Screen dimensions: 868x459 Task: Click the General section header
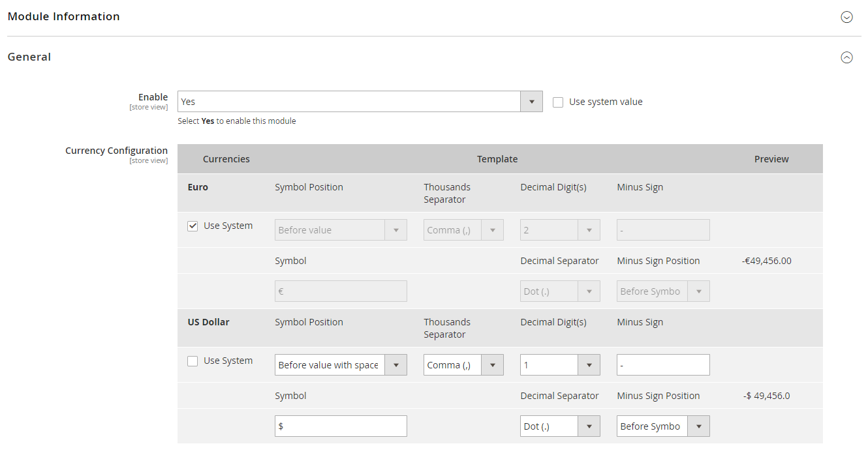29,57
